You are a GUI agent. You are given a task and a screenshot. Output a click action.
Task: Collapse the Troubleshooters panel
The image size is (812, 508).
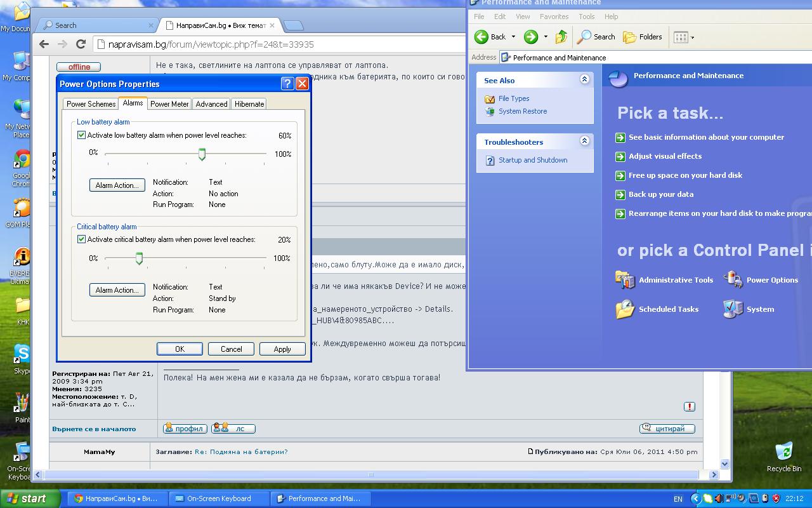tap(584, 142)
